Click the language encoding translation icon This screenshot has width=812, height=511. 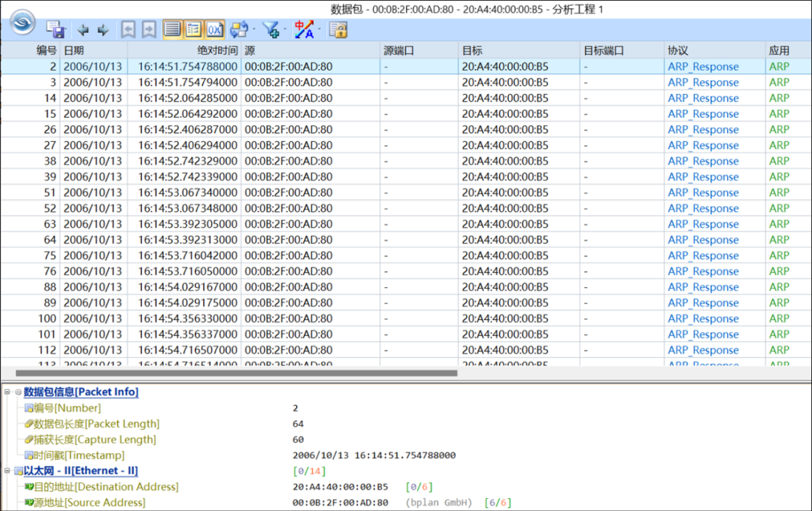[304, 30]
